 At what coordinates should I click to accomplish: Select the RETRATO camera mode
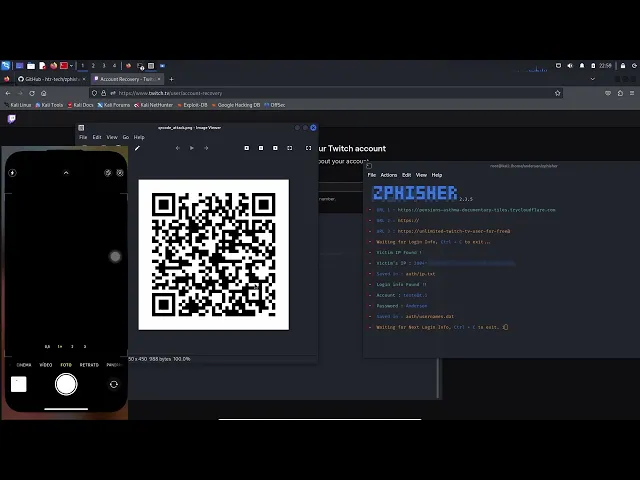click(x=89, y=365)
